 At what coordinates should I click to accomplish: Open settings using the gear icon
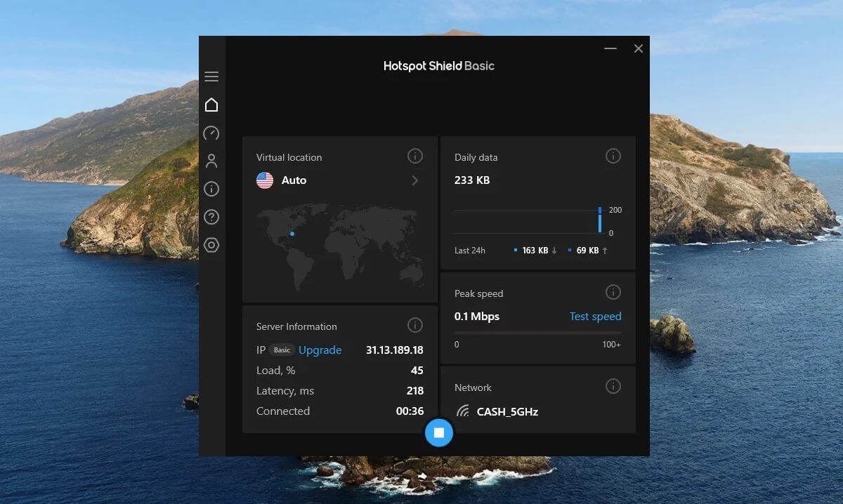(x=211, y=245)
